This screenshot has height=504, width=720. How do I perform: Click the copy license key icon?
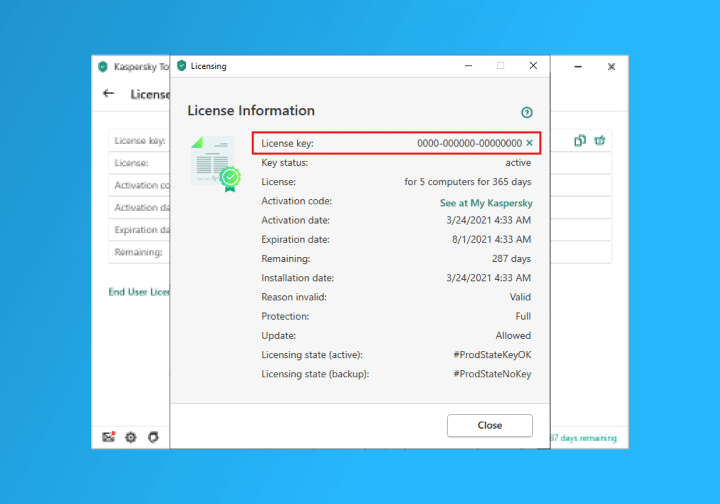580,141
